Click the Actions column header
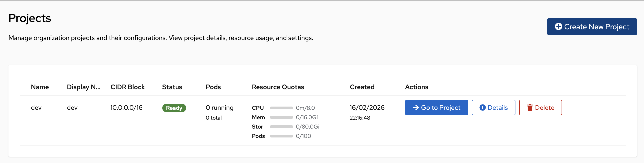Viewport: 644px width, 163px height. coord(416,87)
